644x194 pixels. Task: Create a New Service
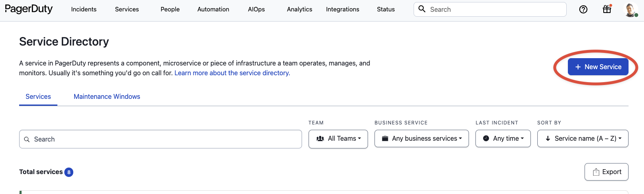pyautogui.click(x=598, y=67)
